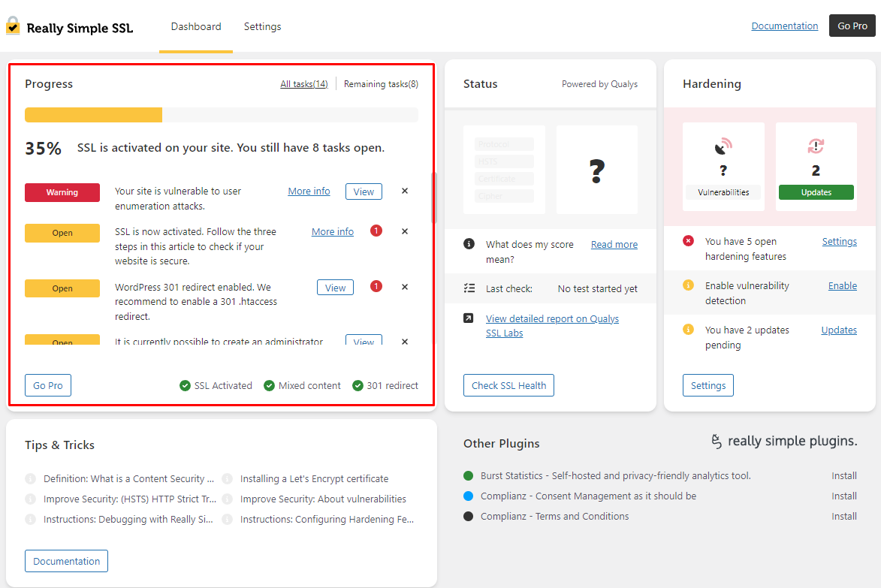Click the yellow progress bar at 35%

click(93, 115)
